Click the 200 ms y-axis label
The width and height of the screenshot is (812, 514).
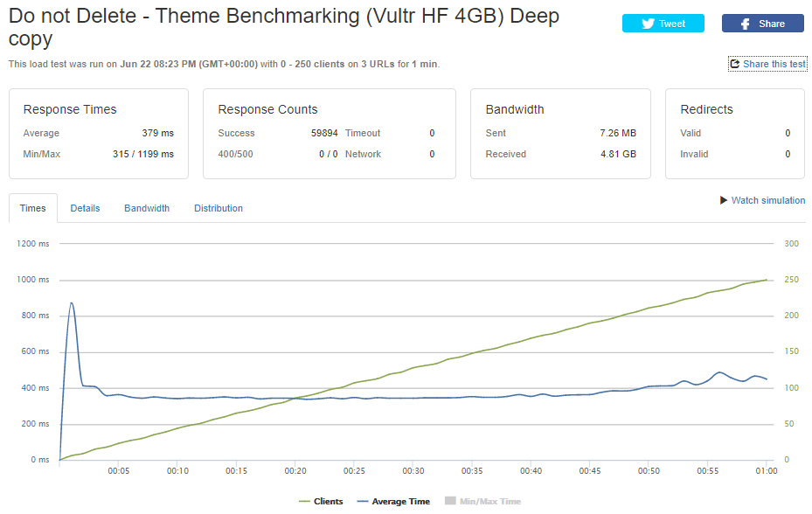[x=35, y=423]
